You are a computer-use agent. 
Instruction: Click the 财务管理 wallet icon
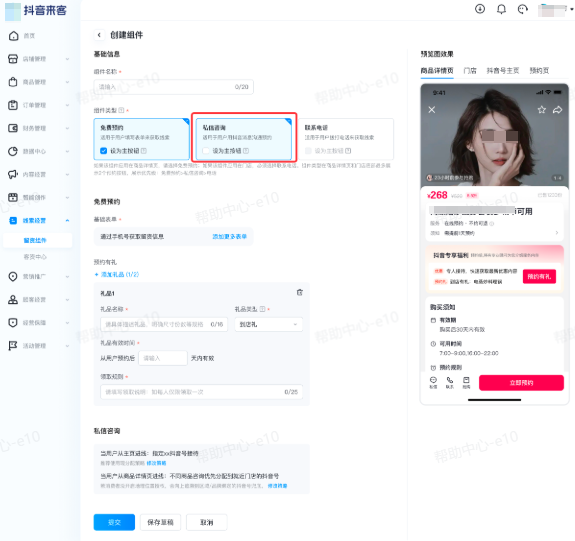(x=13, y=128)
